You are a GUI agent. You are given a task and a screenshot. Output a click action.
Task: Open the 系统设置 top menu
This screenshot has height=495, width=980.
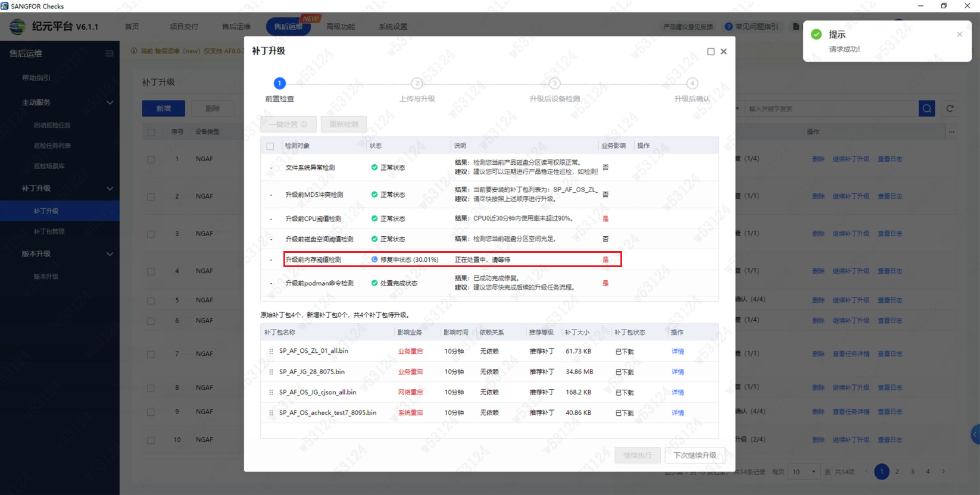392,27
